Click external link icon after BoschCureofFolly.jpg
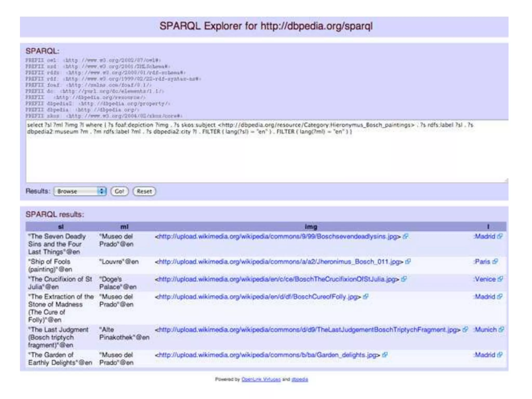This screenshot has height=399, width=532. [365, 296]
